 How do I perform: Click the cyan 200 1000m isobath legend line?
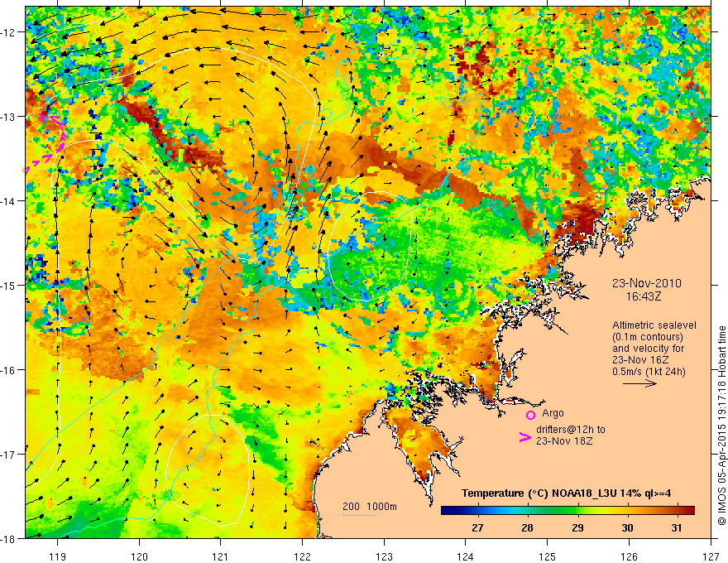[359, 515]
